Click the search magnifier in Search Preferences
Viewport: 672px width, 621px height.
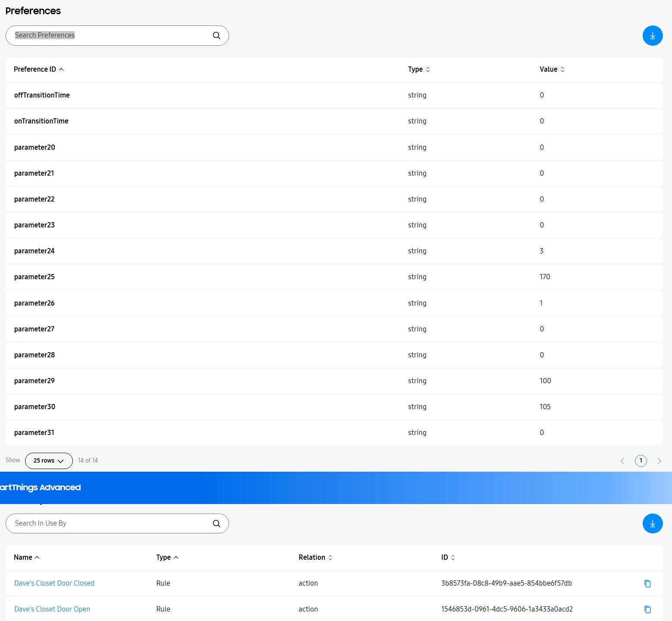(x=217, y=36)
